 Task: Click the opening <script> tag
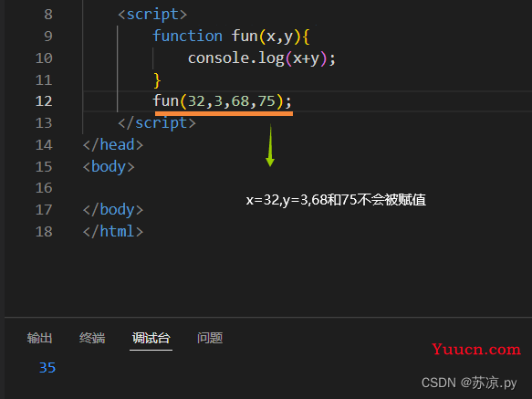click(152, 15)
